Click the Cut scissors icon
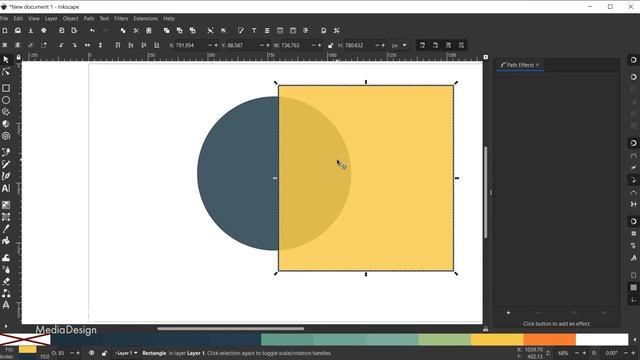The image size is (640, 360). click(136, 31)
